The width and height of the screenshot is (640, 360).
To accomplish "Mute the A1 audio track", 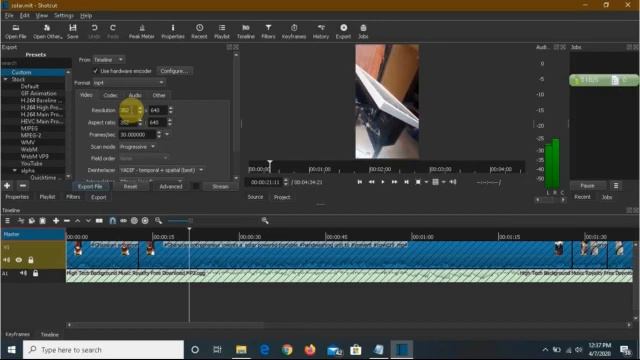I will (x=23, y=273).
